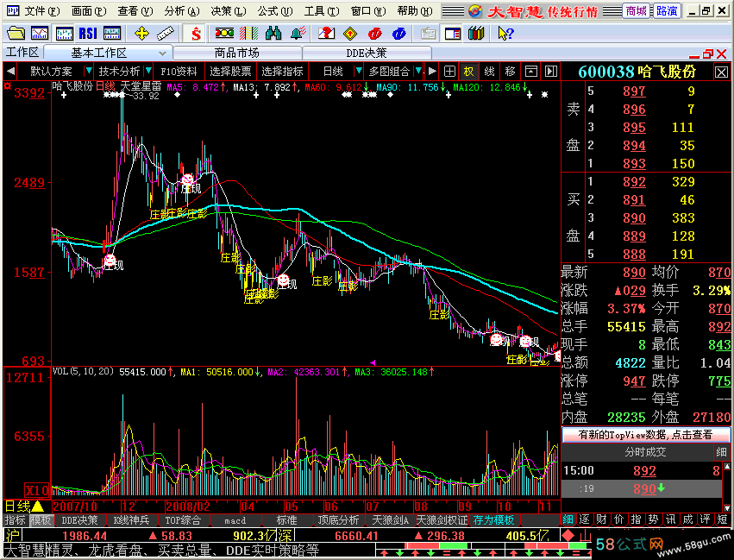Click the alarm bell alert icon

tap(298, 34)
